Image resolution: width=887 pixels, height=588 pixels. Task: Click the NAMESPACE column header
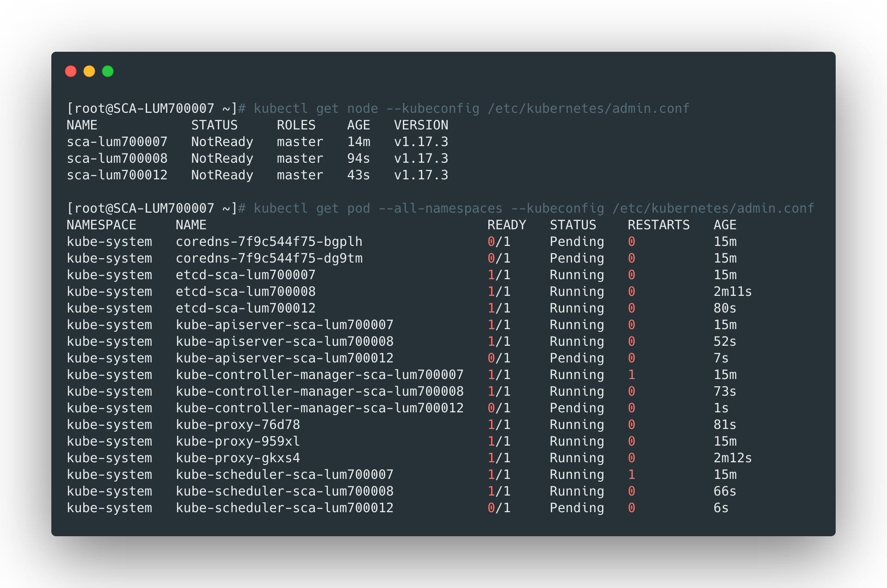[101, 225]
